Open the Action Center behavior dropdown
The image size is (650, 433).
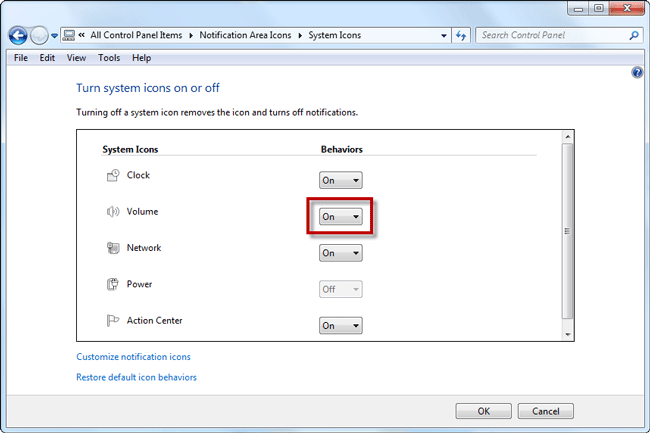(x=341, y=326)
